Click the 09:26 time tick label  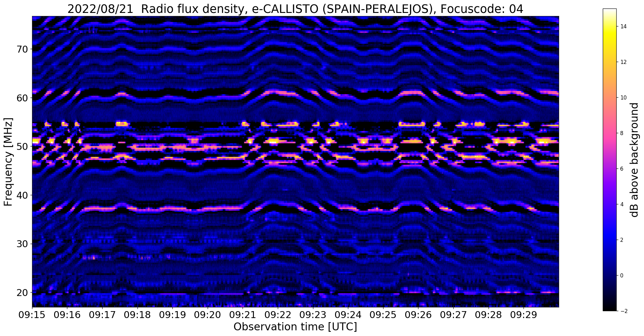click(418, 315)
